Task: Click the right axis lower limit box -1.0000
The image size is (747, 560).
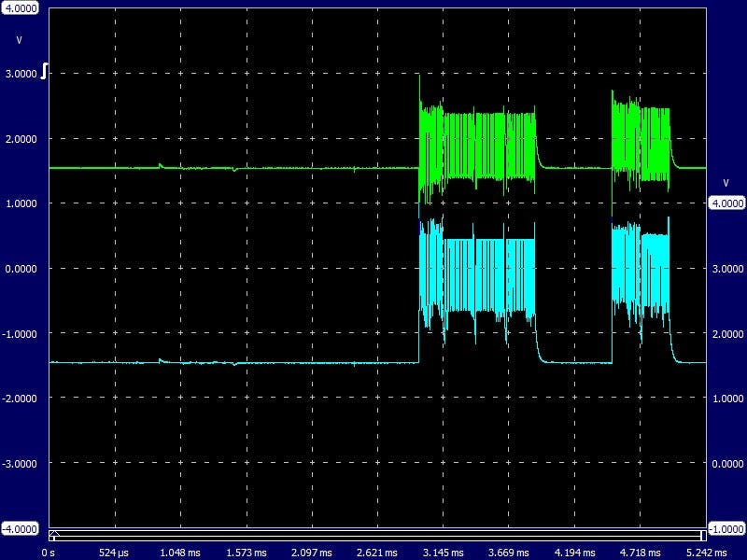Action: pyautogui.click(x=726, y=526)
